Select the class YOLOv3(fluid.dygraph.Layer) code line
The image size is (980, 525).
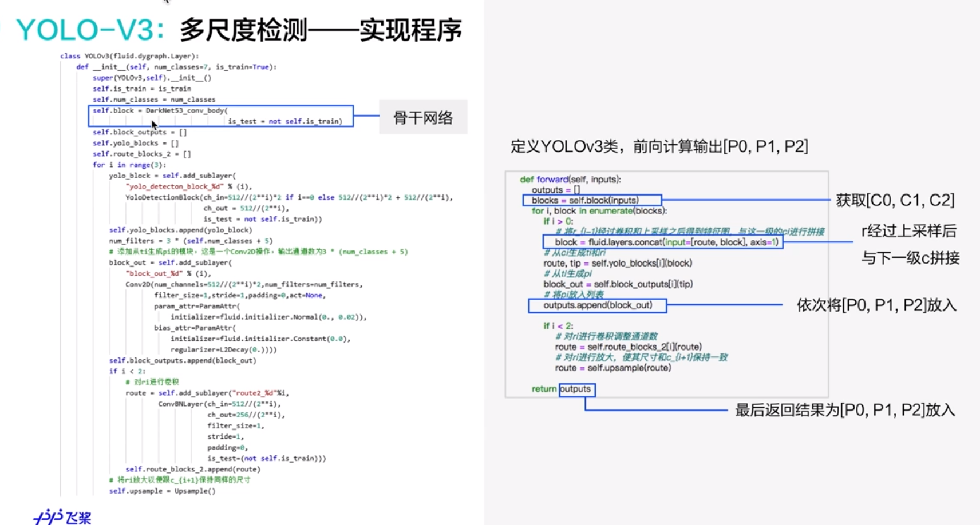129,55
